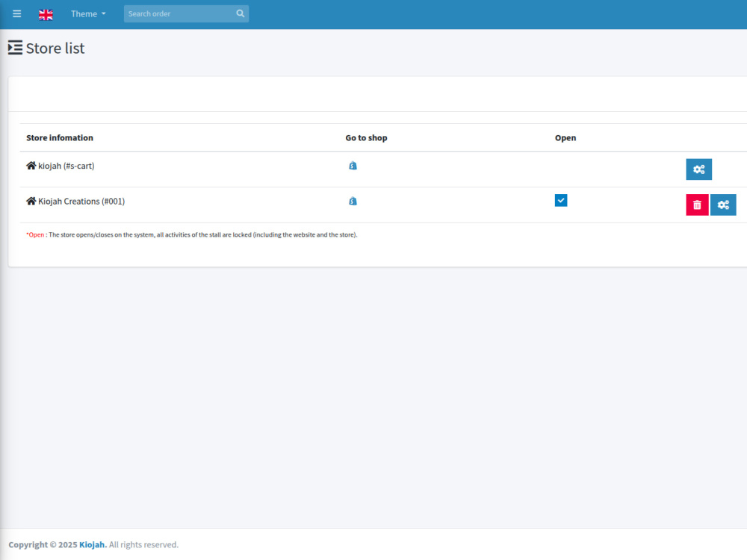Image resolution: width=747 pixels, height=560 pixels.
Task: Open the shop link for kiojah (#s-cart)
Action: tap(353, 166)
